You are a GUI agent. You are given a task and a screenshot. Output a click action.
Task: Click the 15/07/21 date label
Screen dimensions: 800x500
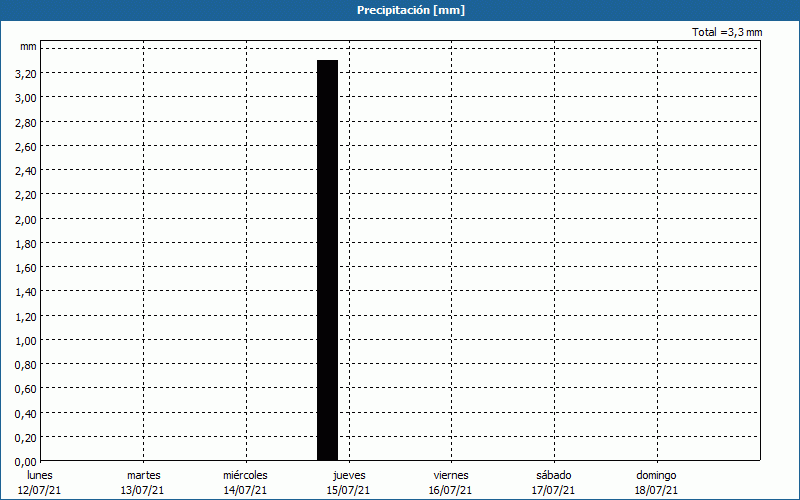pos(348,490)
